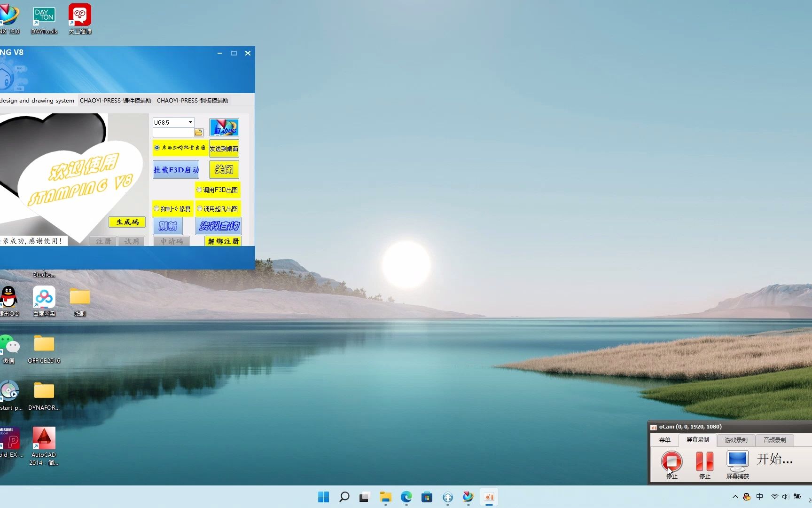Switch to the CHAOYI-PRESS-钢板模辅助 tab
Screen dimensions: 812x508
coord(193,101)
